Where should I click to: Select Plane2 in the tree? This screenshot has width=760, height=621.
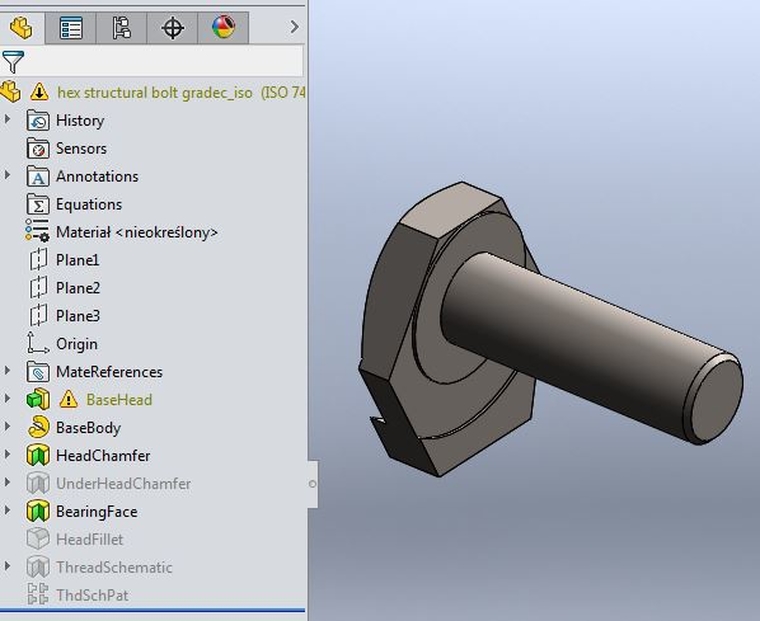[x=78, y=288]
